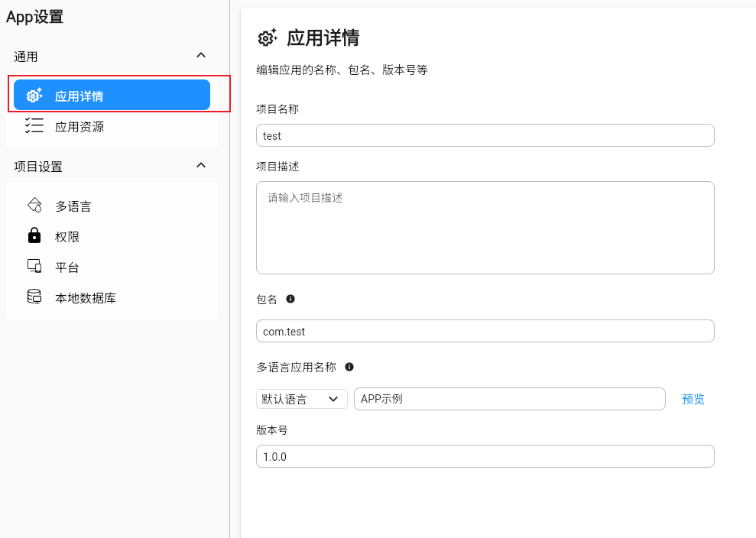Viewport: 756px width, 538px height.
Task: Click the 版本号 field label
Action: [272, 430]
